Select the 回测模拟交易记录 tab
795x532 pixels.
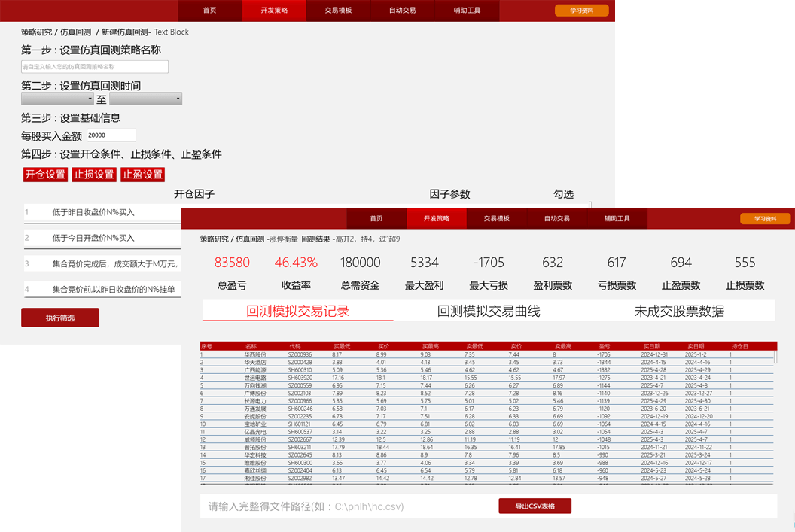(297, 311)
